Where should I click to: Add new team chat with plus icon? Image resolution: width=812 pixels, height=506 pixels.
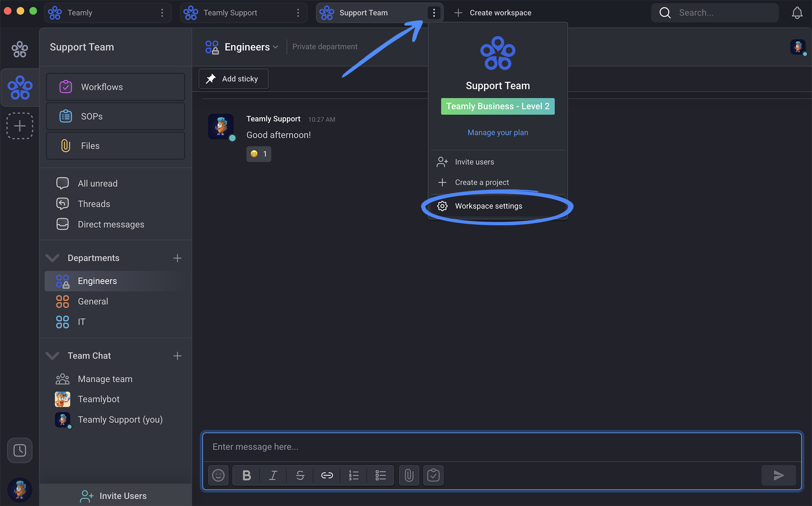click(177, 356)
